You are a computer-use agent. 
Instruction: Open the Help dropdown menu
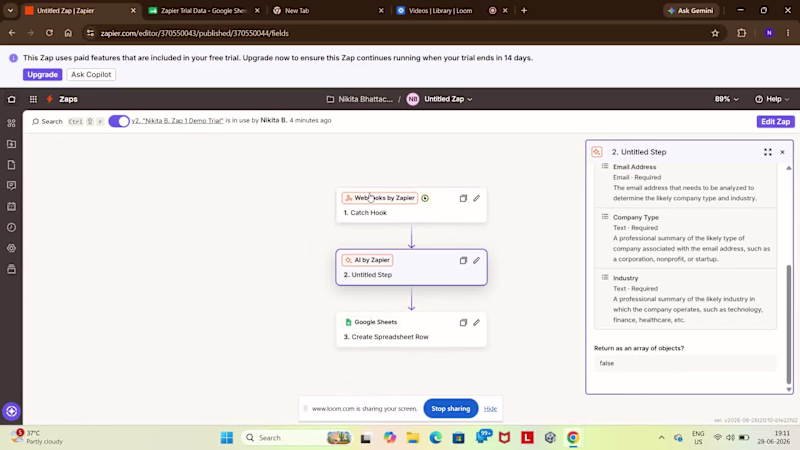point(772,99)
